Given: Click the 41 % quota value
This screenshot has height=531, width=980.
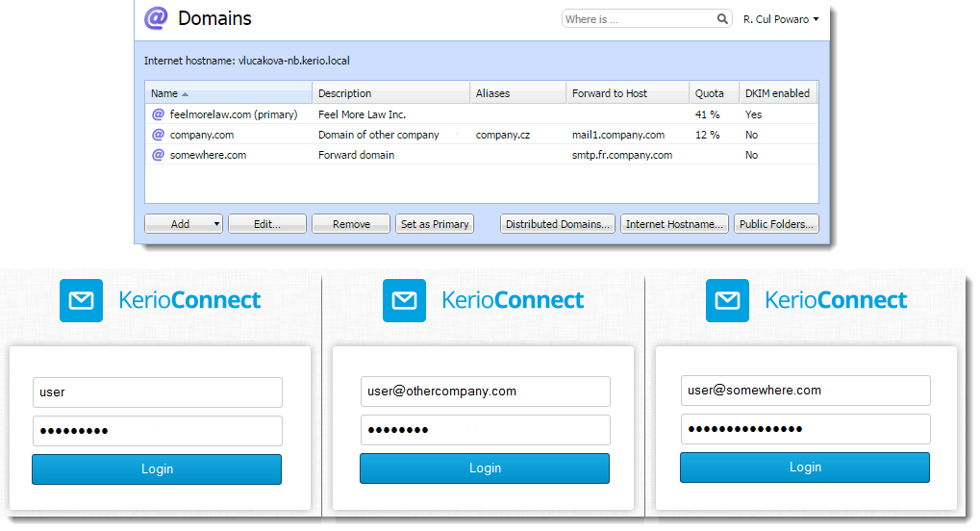Looking at the screenshot, I should coord(708,114).
